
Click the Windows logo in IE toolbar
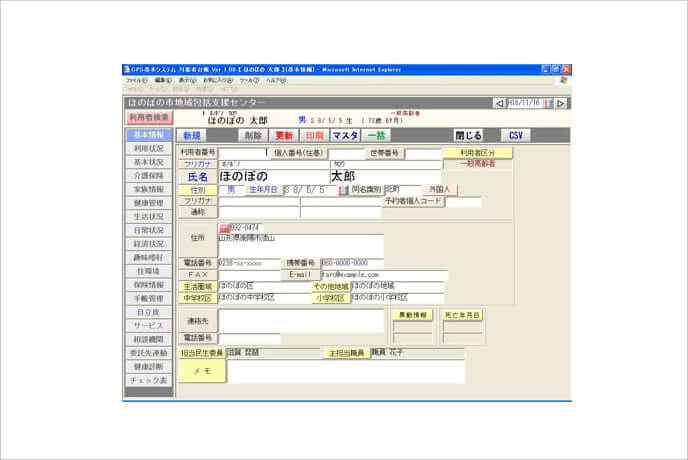[x=563, y=80]
